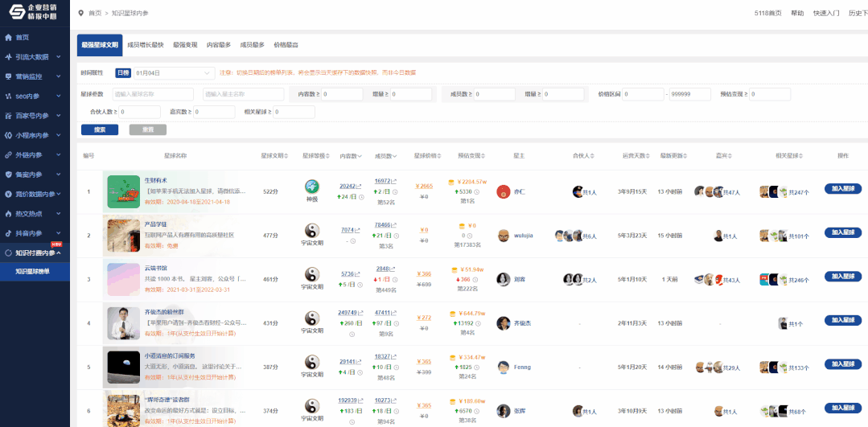Open 百家号内参 via its sidebar icon
Image resolution: width=868 pixels, height=427 pixels.
point(8,116)
